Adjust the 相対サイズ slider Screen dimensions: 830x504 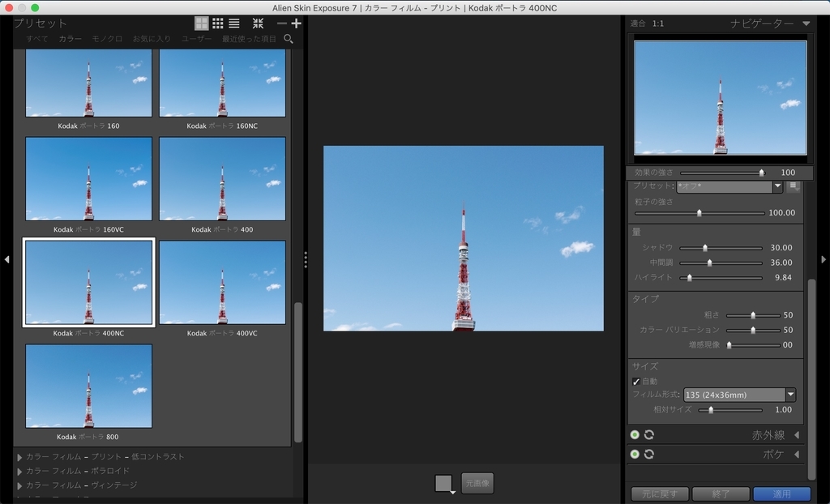pyautogui.click(x=730, y=410)
